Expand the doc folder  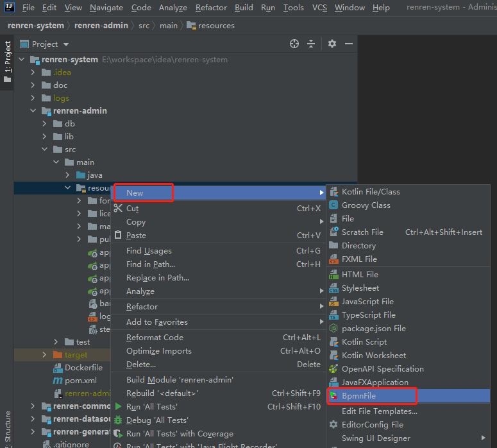(x=33, y=85)
